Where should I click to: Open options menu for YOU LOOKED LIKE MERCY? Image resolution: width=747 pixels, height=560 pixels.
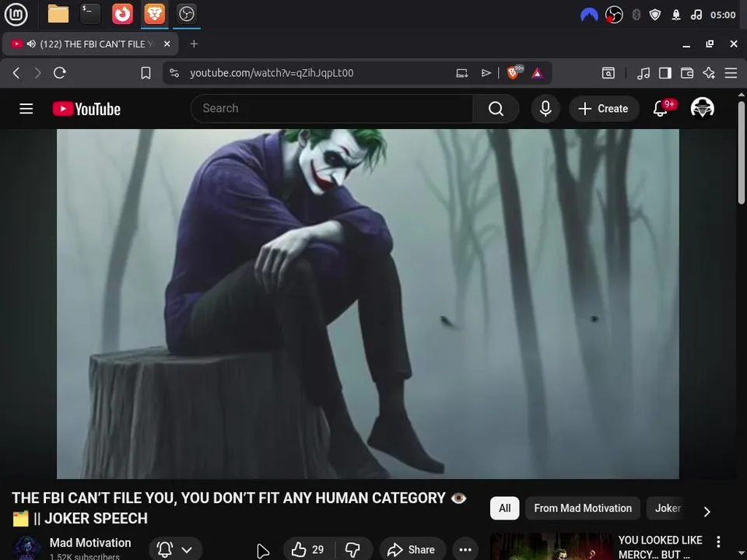(x=718, y=541)
